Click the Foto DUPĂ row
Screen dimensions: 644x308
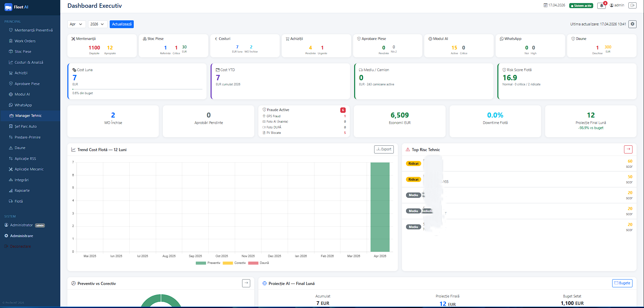(304, 127)
